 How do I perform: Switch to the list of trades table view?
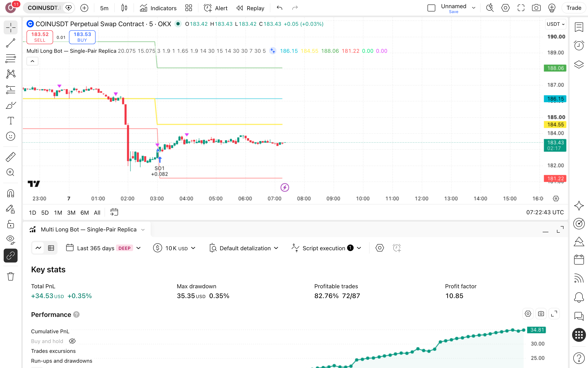(x=51, y=248)
